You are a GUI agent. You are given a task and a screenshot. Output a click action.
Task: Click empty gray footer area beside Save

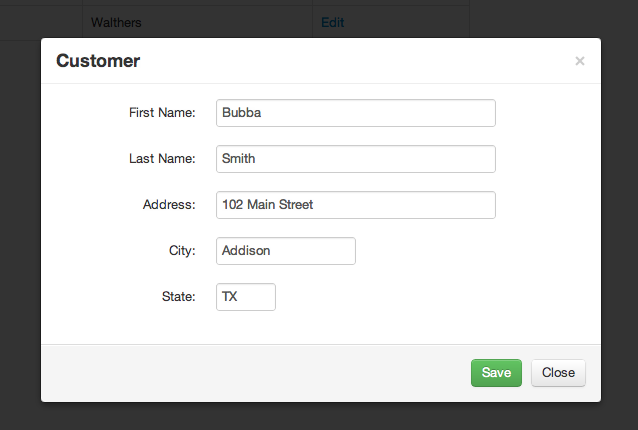[x=256, y=373]
